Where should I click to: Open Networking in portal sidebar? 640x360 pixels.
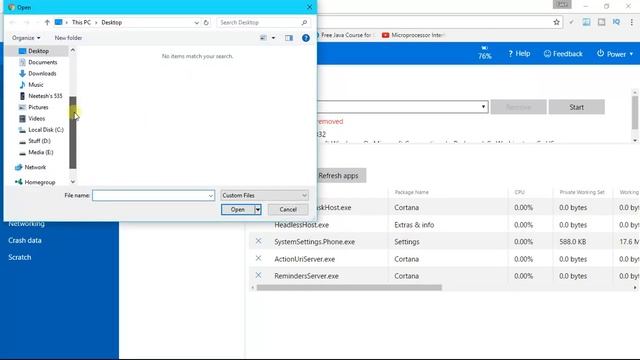tap(27, 224)
